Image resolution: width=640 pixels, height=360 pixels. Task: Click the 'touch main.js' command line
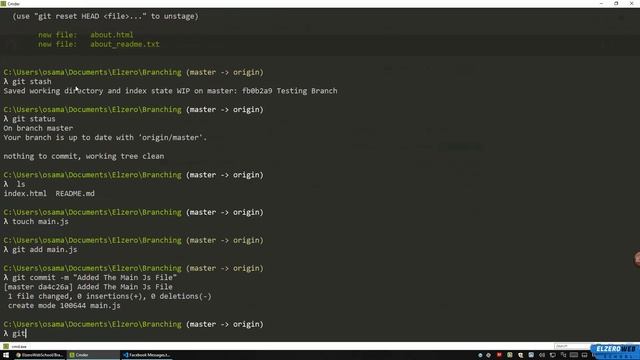pos(36,222)
